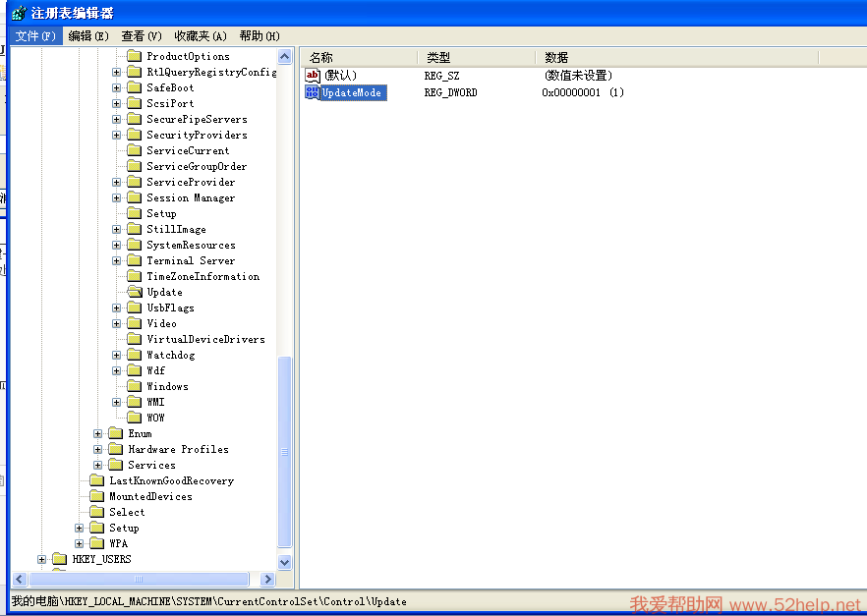Click the open Update folder icon
The height and width of the screenshot is (616, 867).
pos(135,292)
